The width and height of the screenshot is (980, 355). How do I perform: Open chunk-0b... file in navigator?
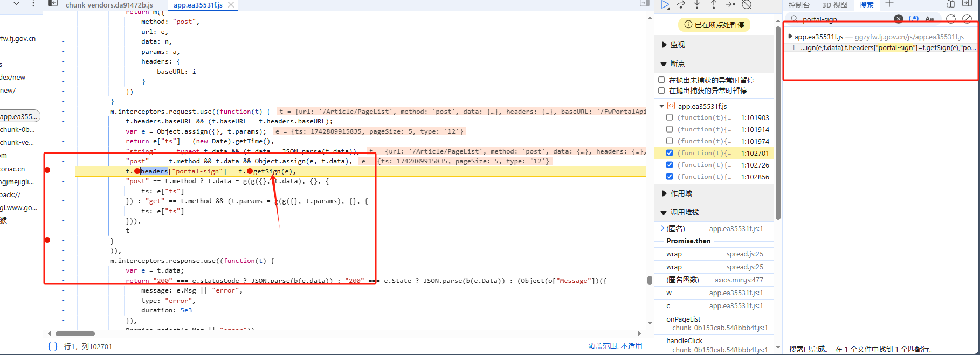(x=18, y=129)
